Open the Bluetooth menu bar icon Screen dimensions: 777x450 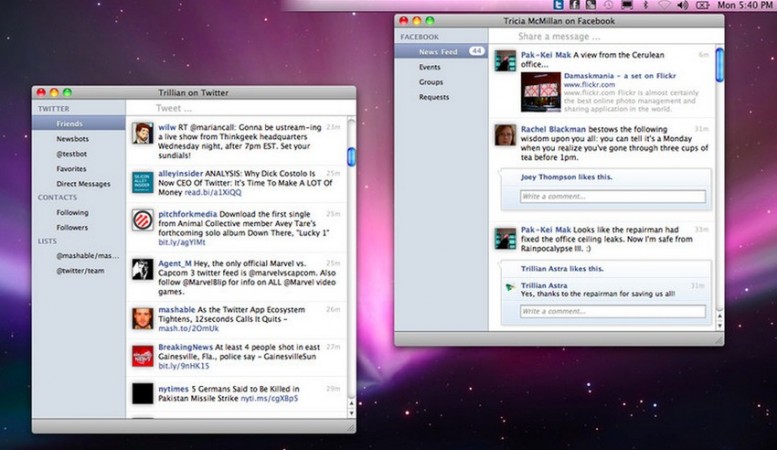(646, 5)
